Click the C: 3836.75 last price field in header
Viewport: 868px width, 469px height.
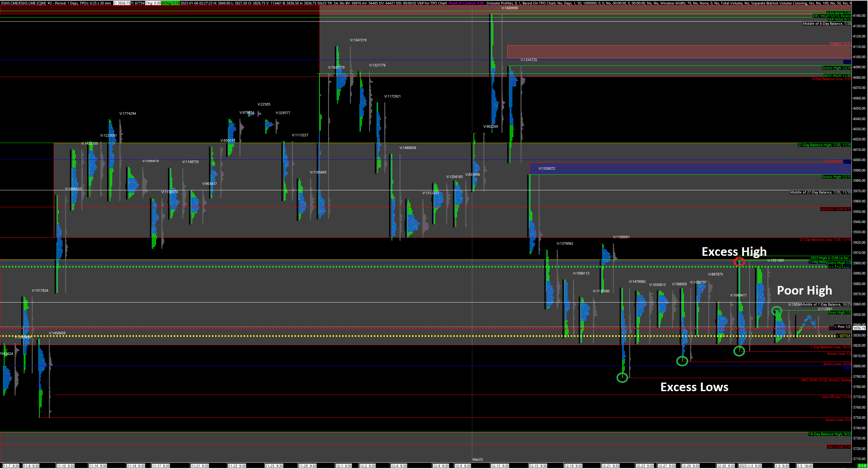point(122,3)
